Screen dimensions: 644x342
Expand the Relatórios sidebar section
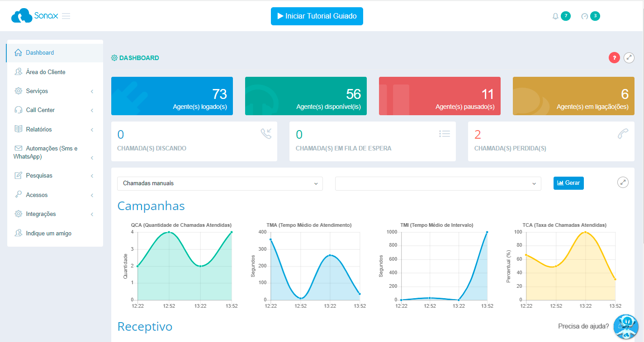pos(55,130)
